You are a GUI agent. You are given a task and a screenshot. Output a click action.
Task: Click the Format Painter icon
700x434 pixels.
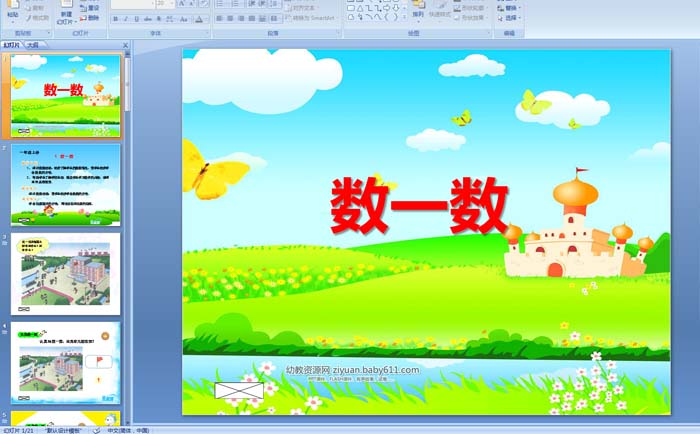(37, 18)
